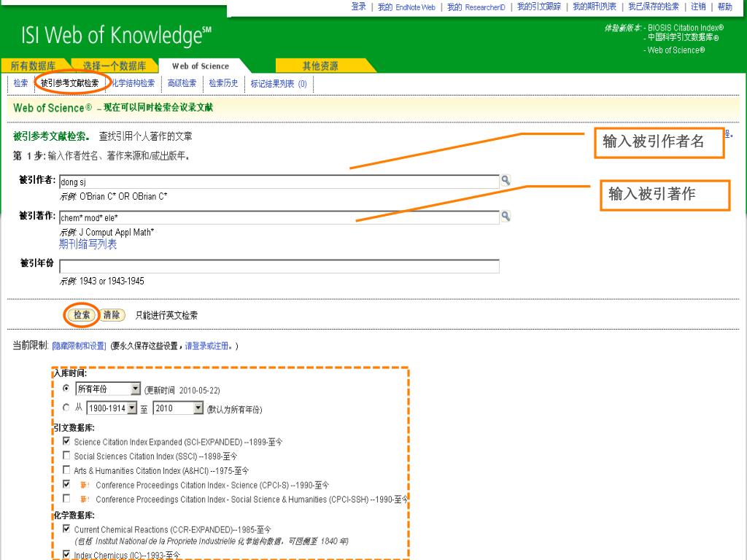The width and height of the screenshot is (747, 560).
Task: Click the ISI Web of Knowledge logo
Action: (116, 36)
